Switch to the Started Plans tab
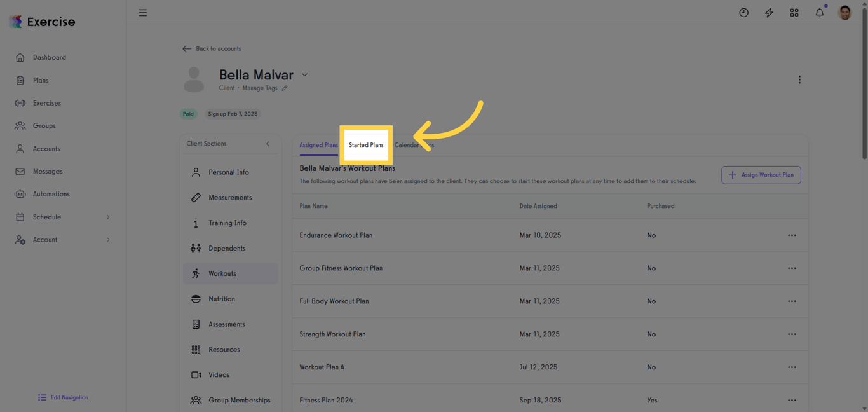868x412 pixels. [366, 145]
